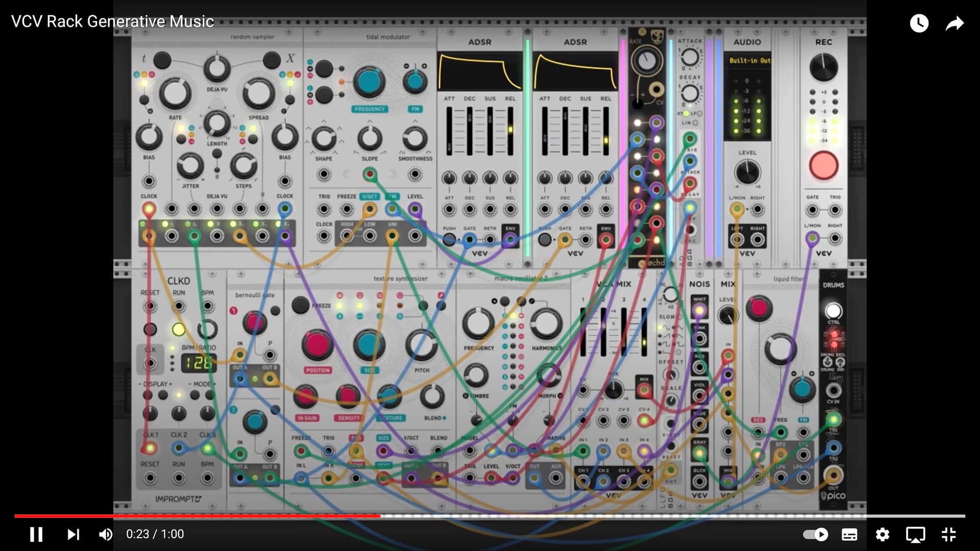
Task: Adjust the TIMBRE knob
Action: click(476, 375)
